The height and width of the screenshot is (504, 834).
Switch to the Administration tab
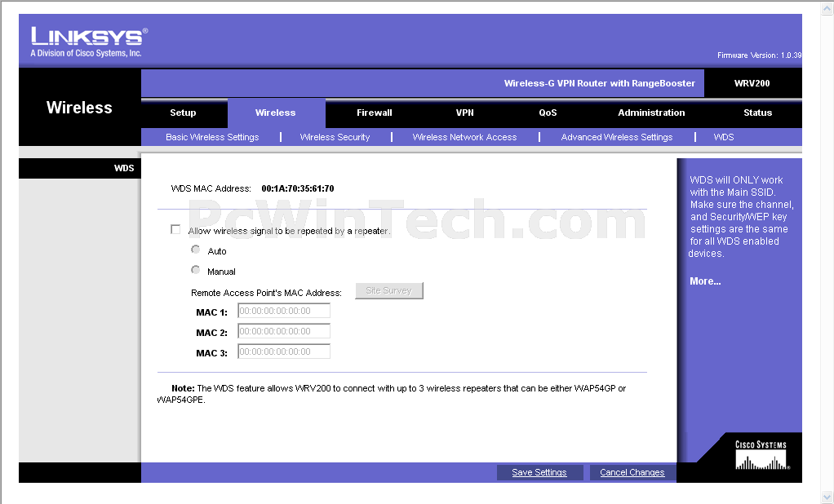pos(651,113)
